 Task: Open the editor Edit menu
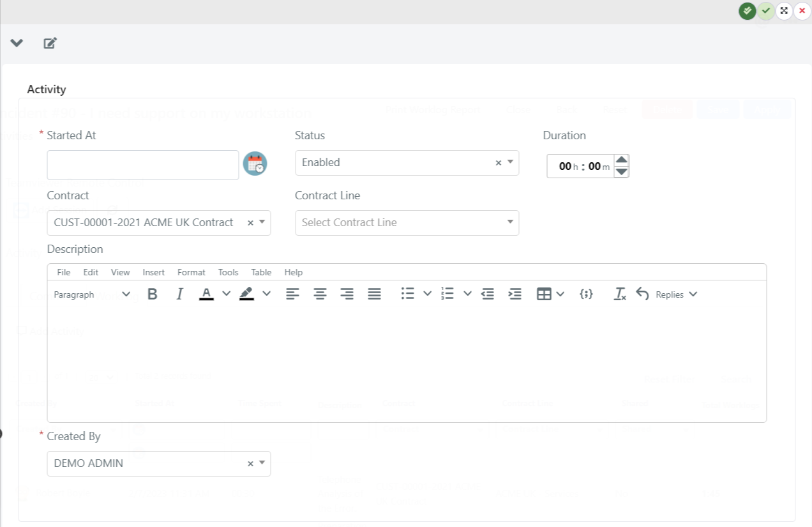(x=91, y=272)
